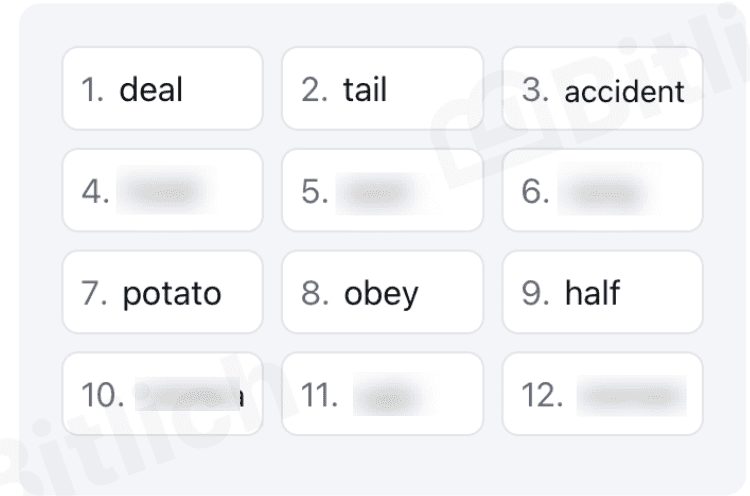
Task: Click the number label '10.'
Action: coord(102,395)
